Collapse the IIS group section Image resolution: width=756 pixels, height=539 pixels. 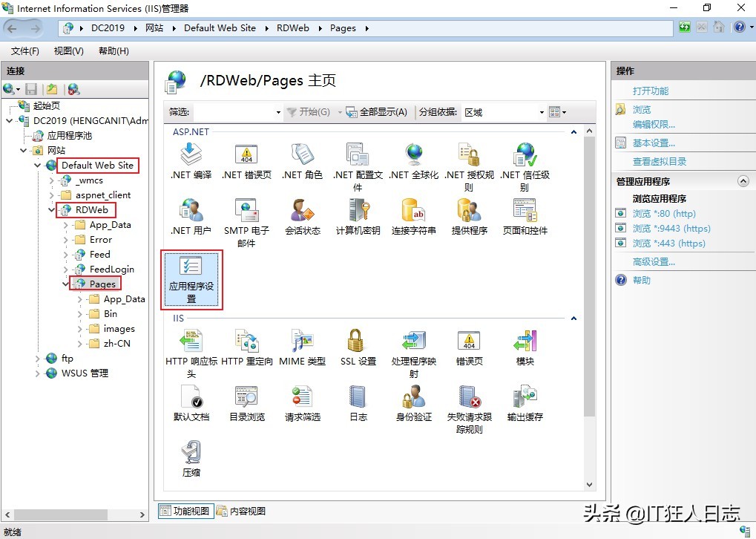pyautogui.click(x=573, y=318)
